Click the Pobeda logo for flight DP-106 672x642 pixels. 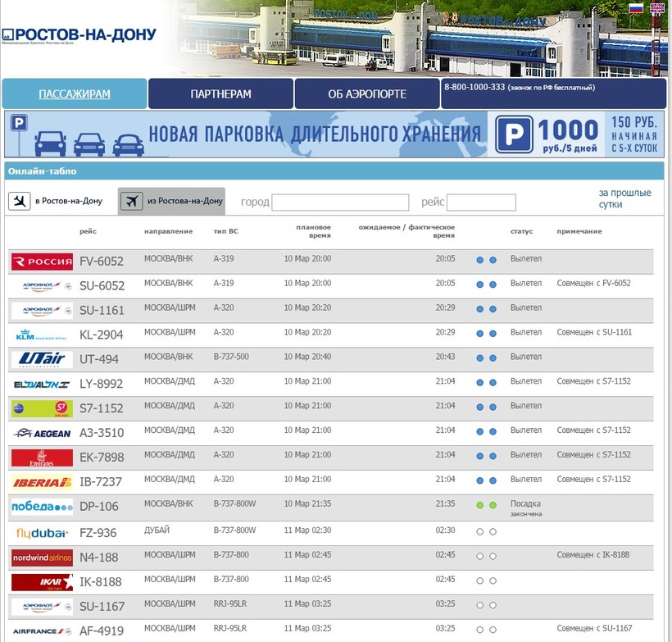(42, 508)
